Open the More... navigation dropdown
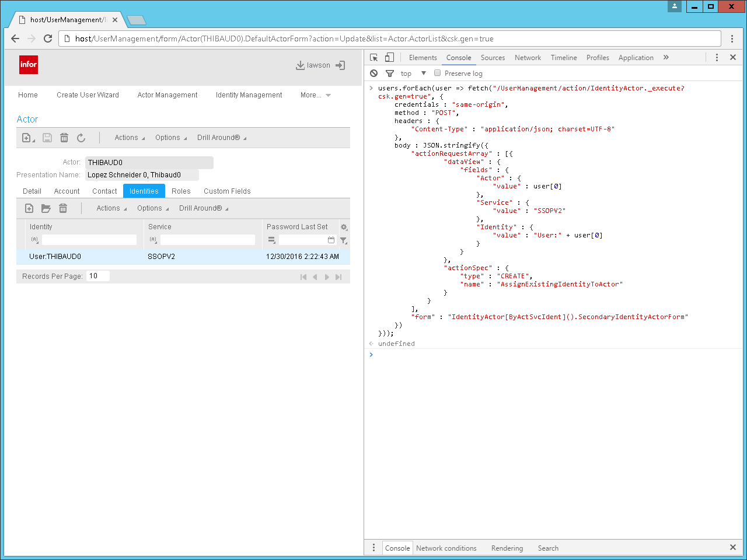747x560 pixels. pyautogui.click(x=315, y=95)
